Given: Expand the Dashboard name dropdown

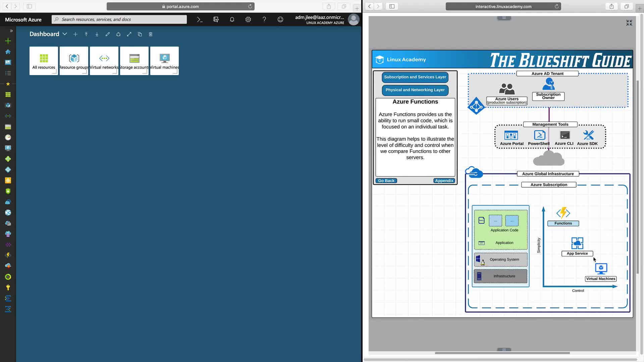Looking at the screenshot, I should [65, 34].
